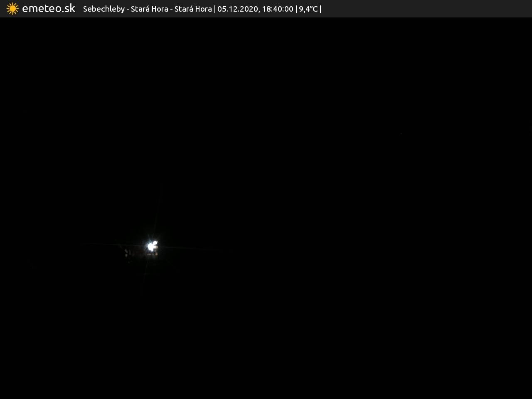Open the emeteo.sk site name link
532x399 pixels.
click(48, 9)
